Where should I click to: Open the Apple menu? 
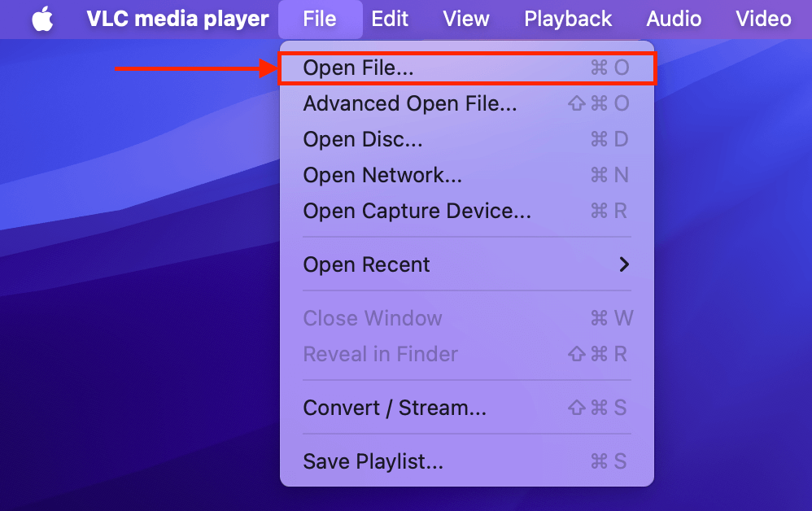click(42, 20)
